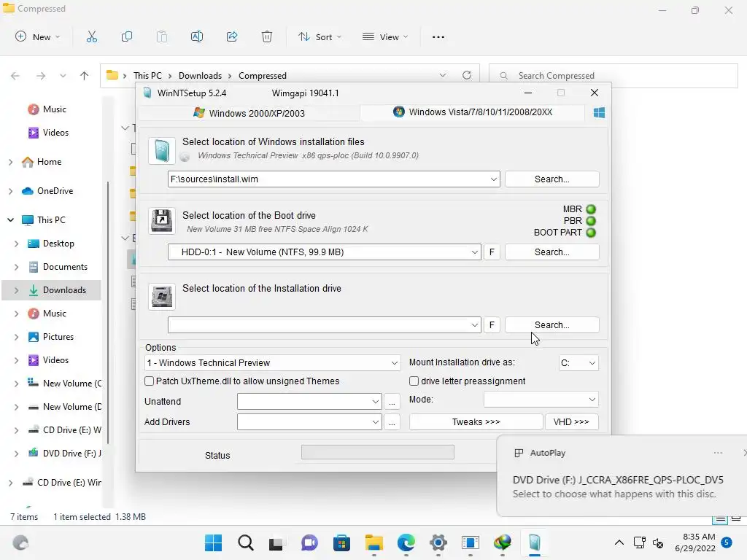The height and width of the screenshot is (560, 747).
Task: Select Pictures in the Explorer sidebar
Action: [x=58, y=337]
